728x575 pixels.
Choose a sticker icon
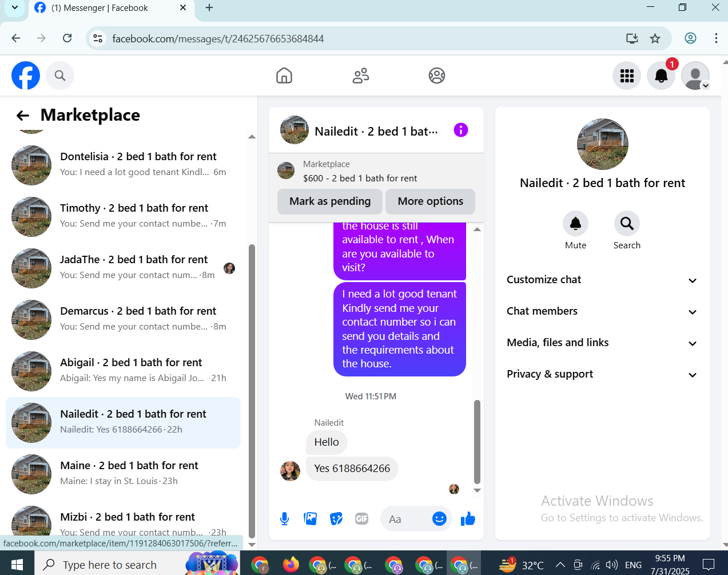click(x=336, y=519)
